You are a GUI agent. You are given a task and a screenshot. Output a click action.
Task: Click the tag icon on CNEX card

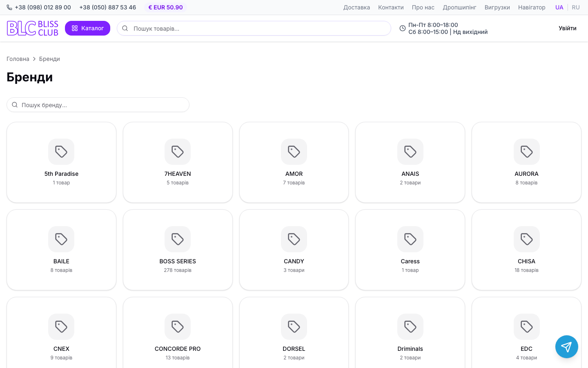tap(61, 327)
